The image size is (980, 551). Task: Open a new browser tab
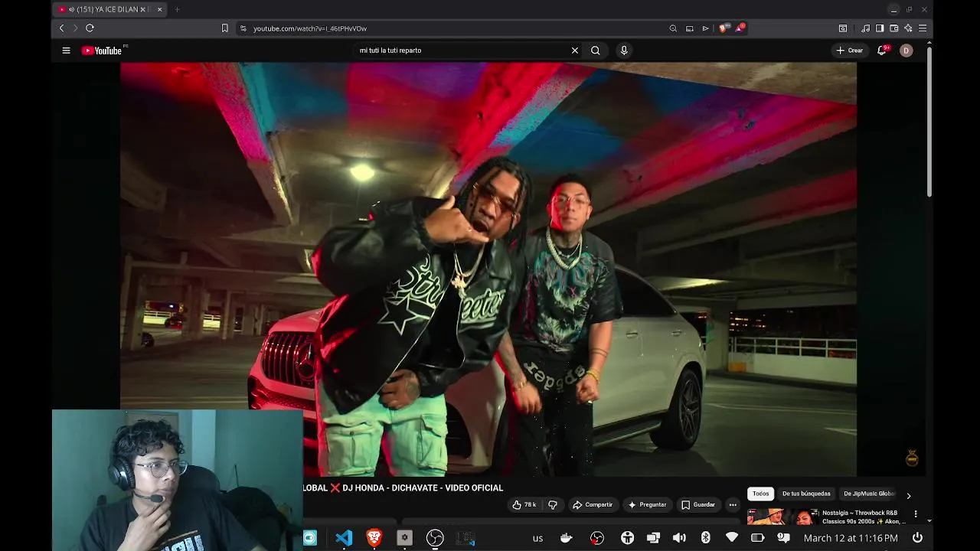177,9
